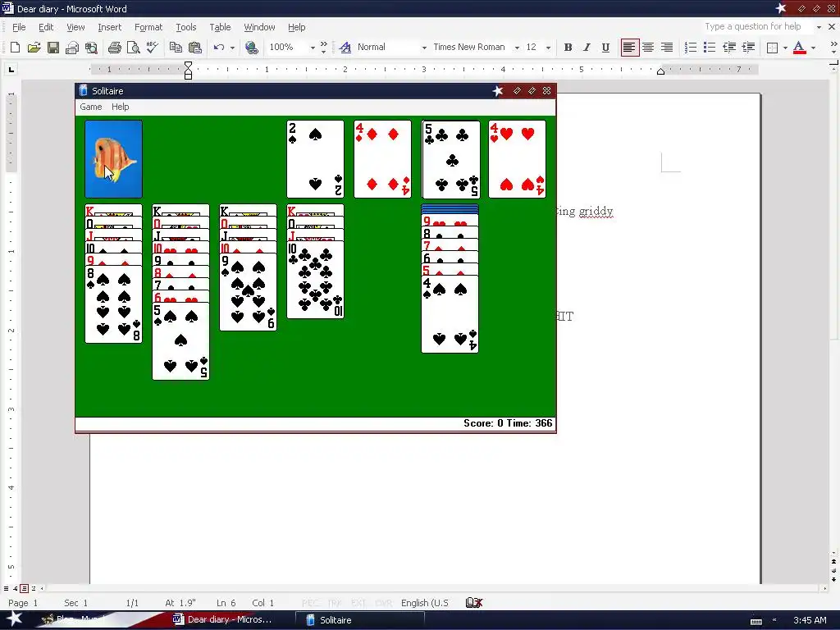Screen dimensions: 840x630
Task: Expand the Undo history dropdown arrow
Action: pos(232,47)
